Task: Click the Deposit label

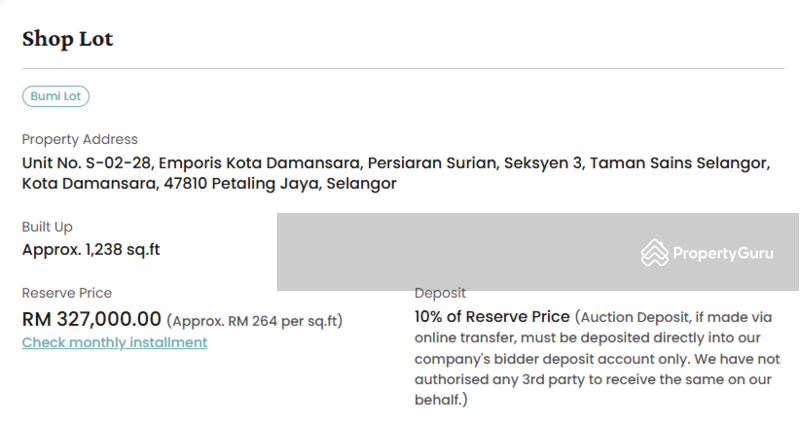Action: pyautogui.click(x=440, y=293)
